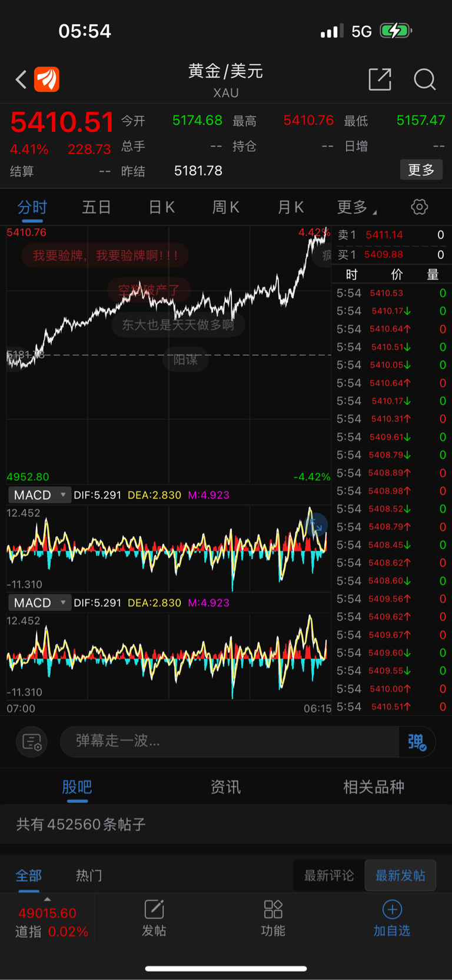Image resolution: width=452 pixels, height=980 pixels.
Task: Expand the Dow index bar up arrow
Action: 47,899
